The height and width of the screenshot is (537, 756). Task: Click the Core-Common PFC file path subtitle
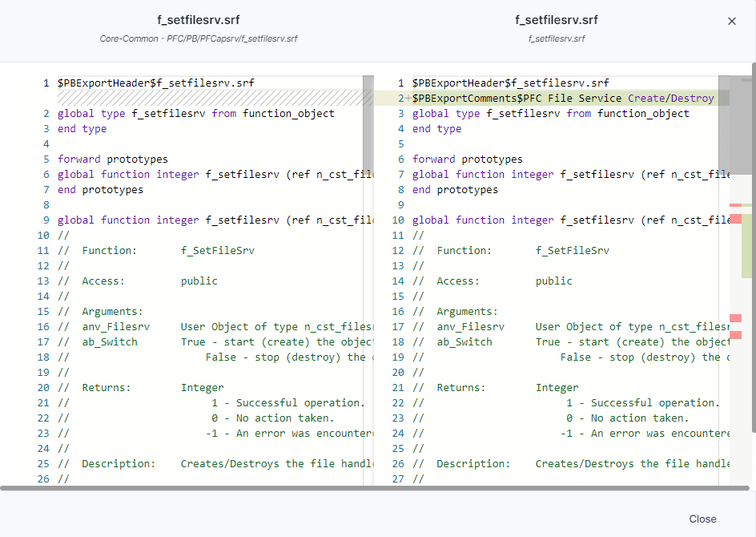(x=199, y=38)
